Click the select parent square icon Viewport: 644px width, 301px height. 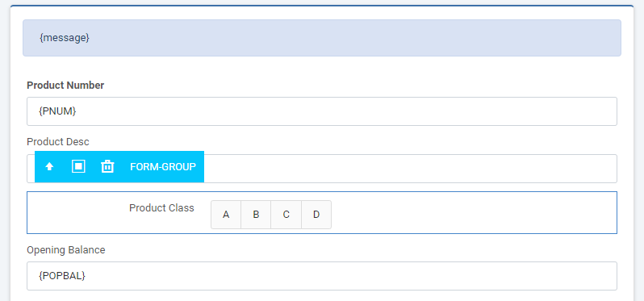[78, 166]
